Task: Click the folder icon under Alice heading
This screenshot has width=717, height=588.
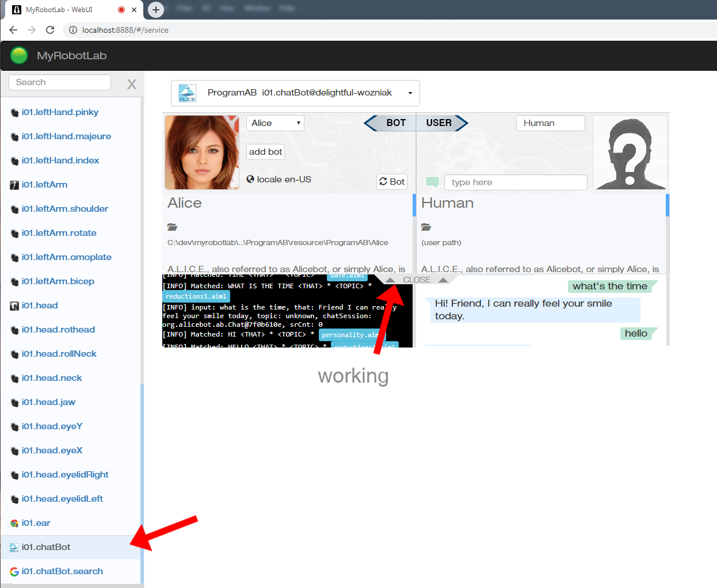Action: point(172,227)
